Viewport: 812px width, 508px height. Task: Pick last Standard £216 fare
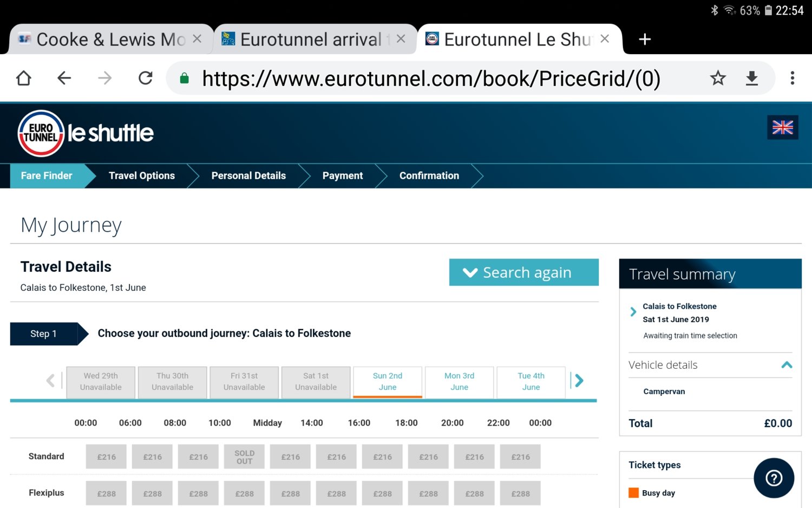point(521,457)
